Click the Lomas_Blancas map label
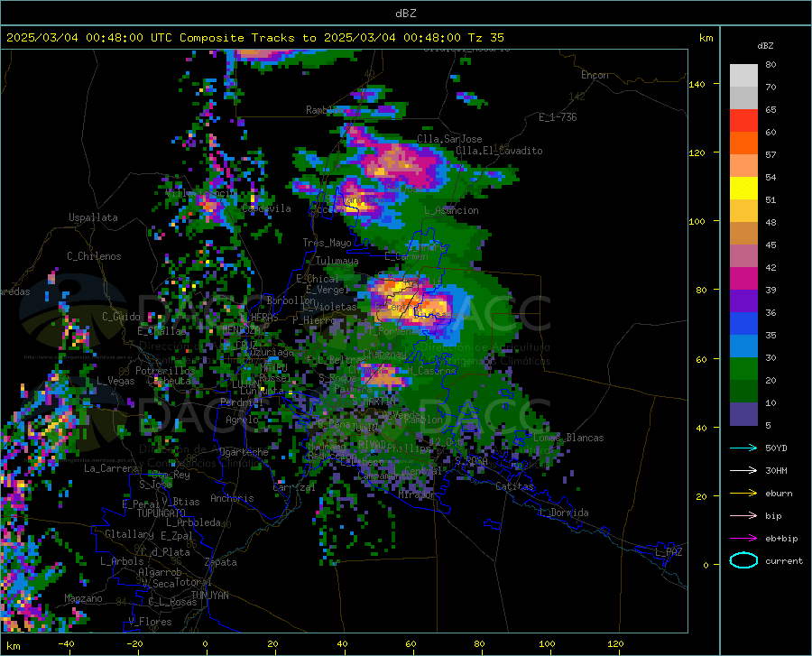 point(568,438)
